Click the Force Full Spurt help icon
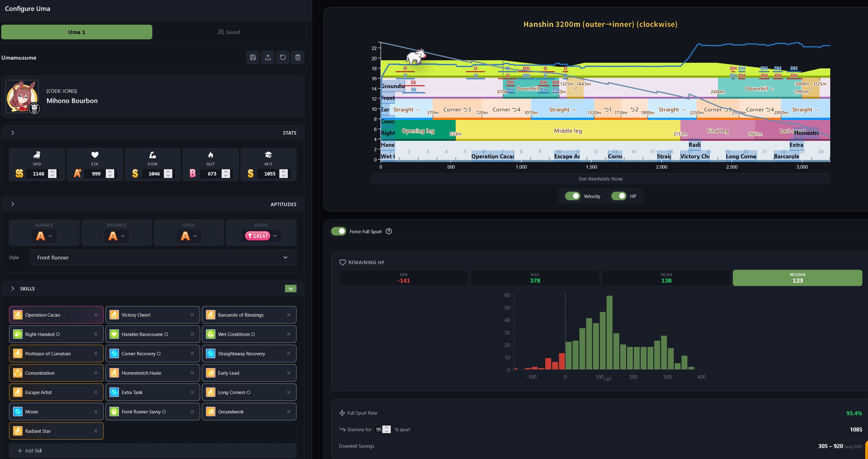This screenshot has width=868, height=459. pyautogui.click(x=389, y=231)
